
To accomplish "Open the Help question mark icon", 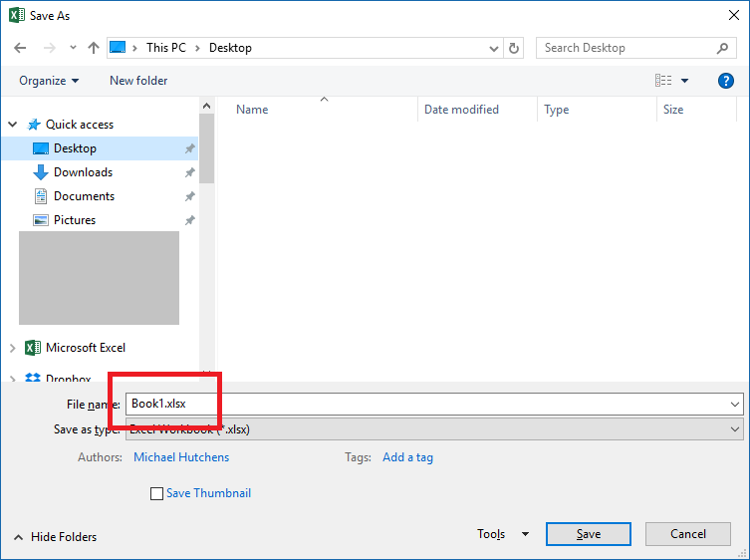I will [x=726, y=81].
